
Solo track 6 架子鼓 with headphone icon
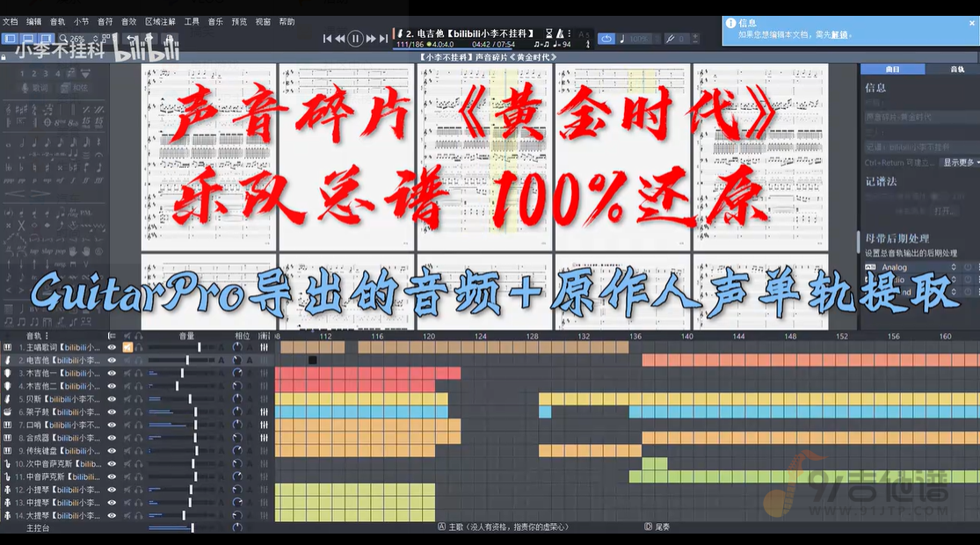point(139,412)
